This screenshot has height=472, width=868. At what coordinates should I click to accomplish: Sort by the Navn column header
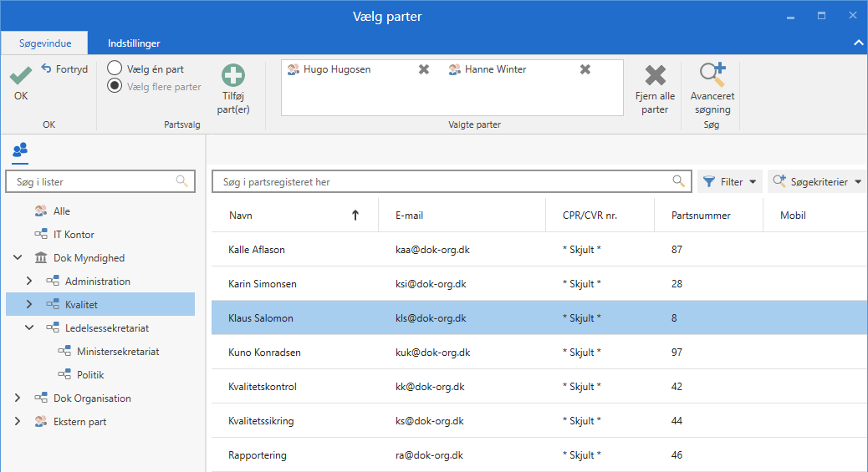(x=295, y=216)
